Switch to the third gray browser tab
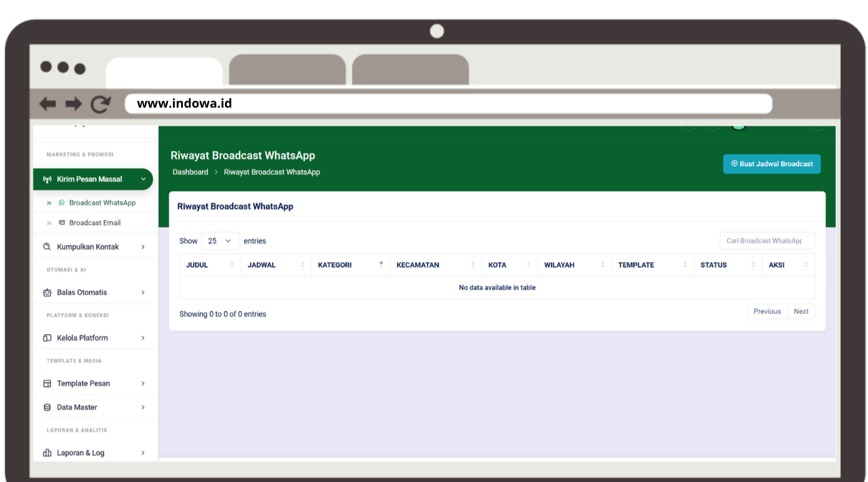This screenshot has height=482, width=868. [x=410, y=70]
